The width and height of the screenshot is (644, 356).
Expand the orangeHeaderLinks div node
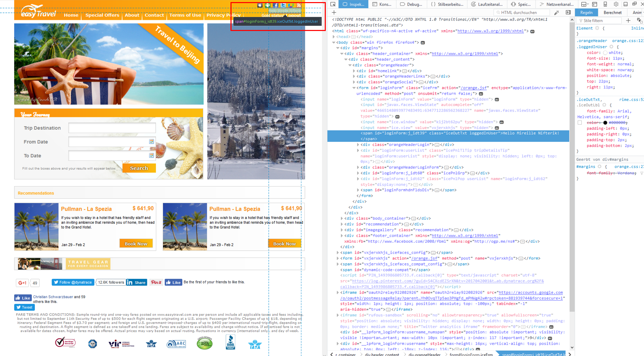pyautogui.click(x=354, y=76)
